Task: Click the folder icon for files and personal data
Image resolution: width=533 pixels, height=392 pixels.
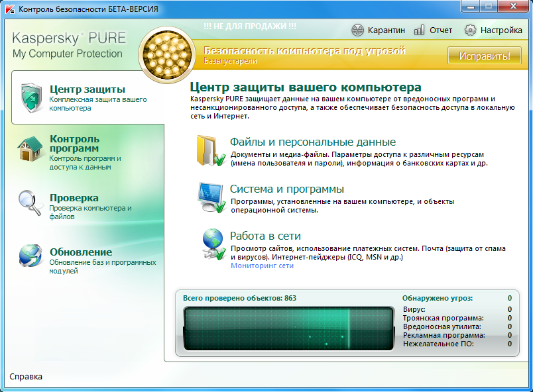Action: [x=211, y=151]
